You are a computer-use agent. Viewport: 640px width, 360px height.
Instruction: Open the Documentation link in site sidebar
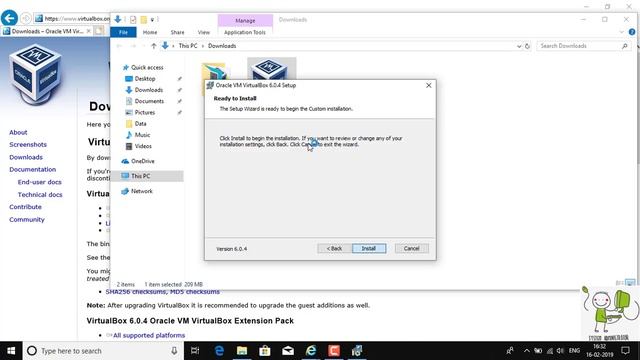click(x=33, y=169)
